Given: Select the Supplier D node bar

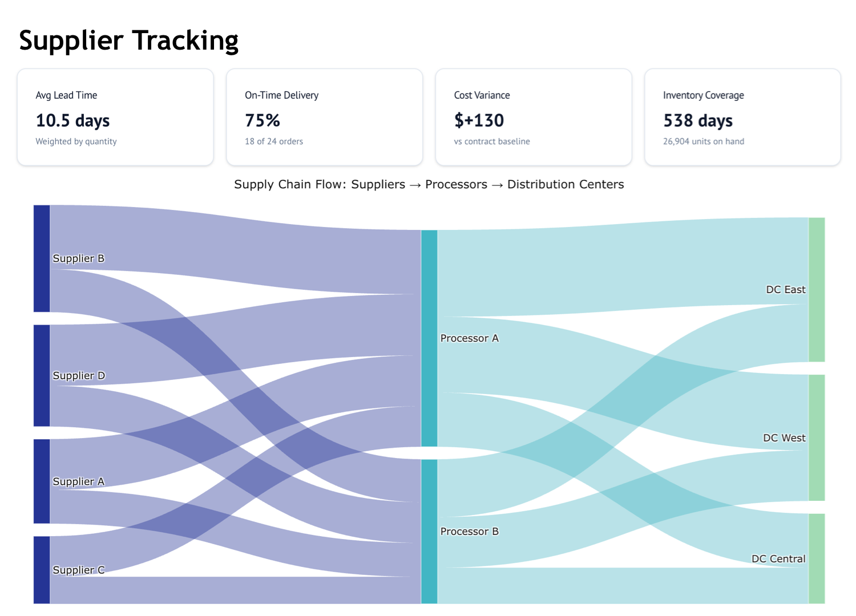Looking at the screenshot, I should [x=42, y=375].
